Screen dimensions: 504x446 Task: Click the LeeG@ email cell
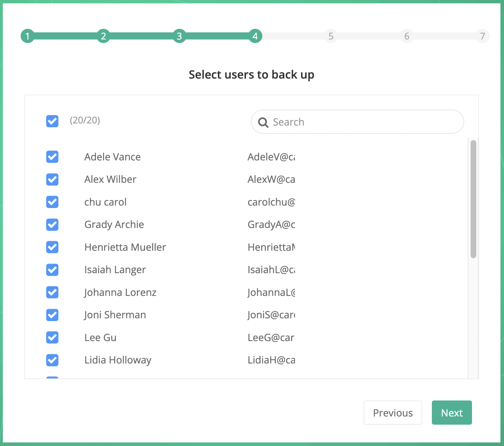click(271, 338)
